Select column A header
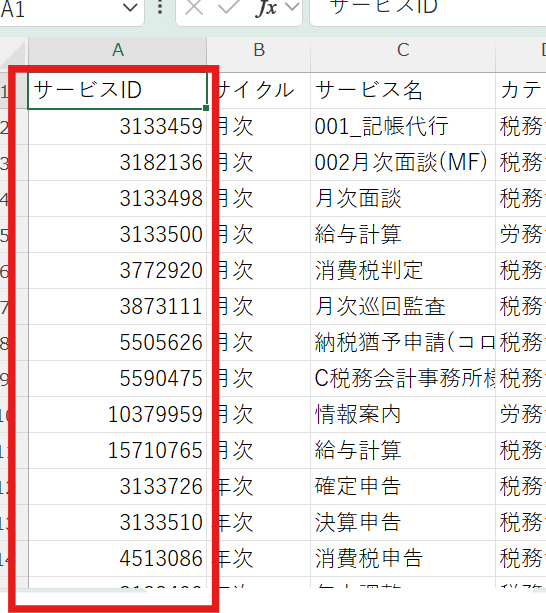The image size is (546, 613). click(x=117, y=50)
